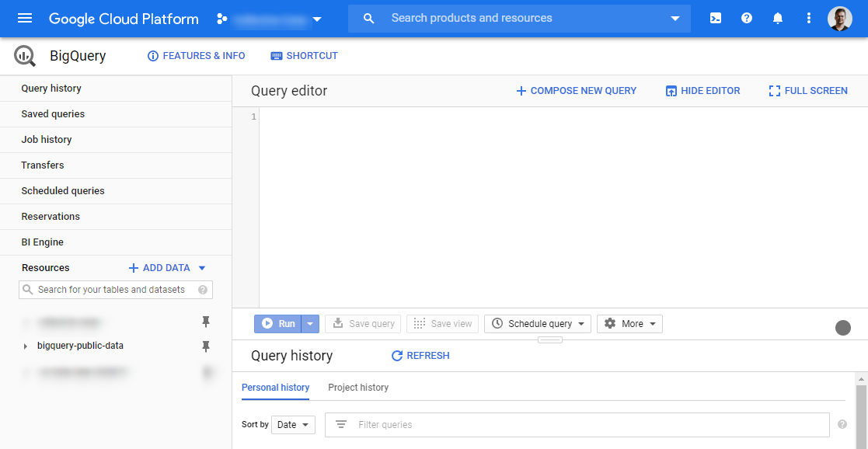Click the BigQuery logo icon
This screenshot has width=868, height=449.
(25, 56)
